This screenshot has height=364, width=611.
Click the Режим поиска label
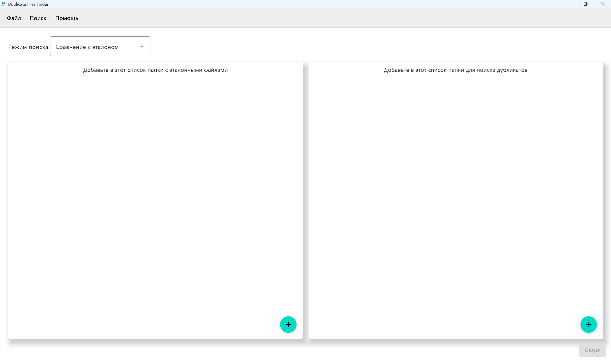coord(29,47)
